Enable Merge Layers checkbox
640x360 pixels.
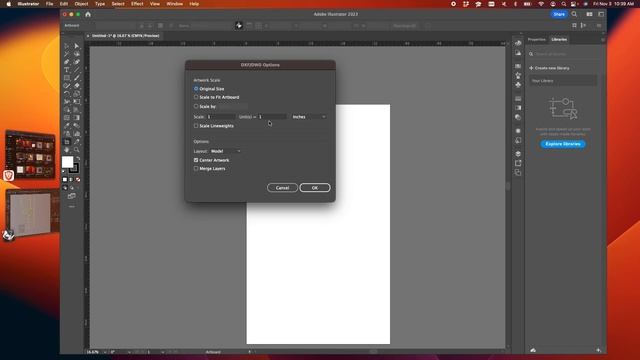pos(196,168)
